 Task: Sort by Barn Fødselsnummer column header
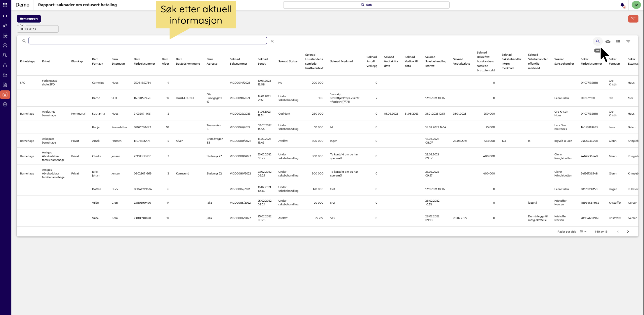click(x=144, y=61)
